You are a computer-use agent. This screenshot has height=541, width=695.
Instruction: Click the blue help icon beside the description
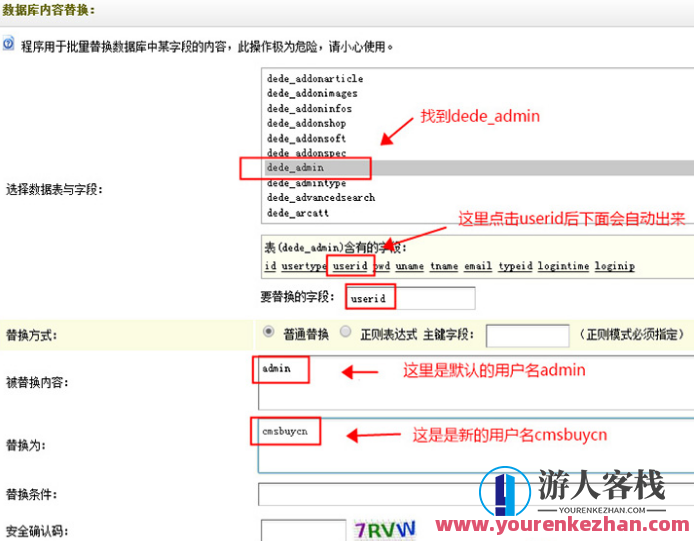tap(9, 44)
